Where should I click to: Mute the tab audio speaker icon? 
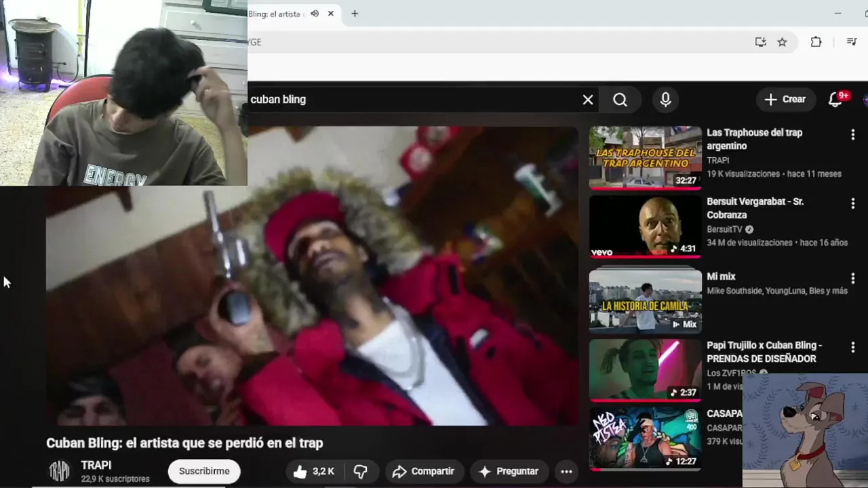pyautogui.click(x=315, y=14)
